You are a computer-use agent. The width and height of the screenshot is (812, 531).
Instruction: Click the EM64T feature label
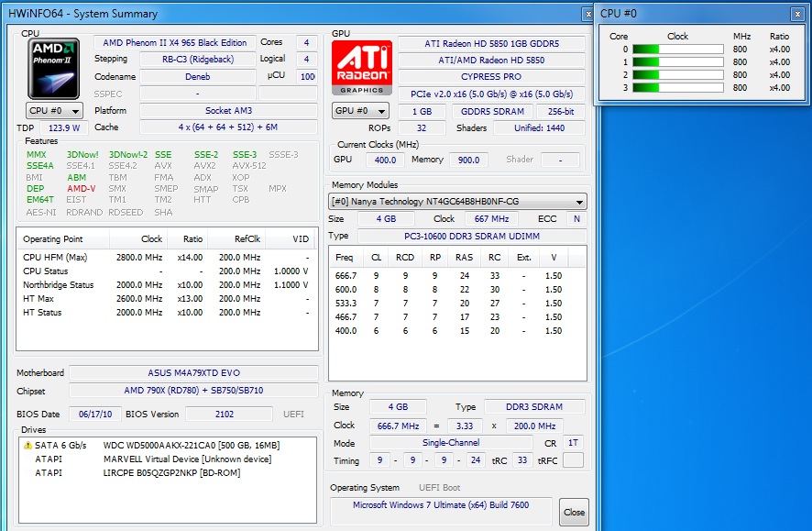[x=40, y=199]
